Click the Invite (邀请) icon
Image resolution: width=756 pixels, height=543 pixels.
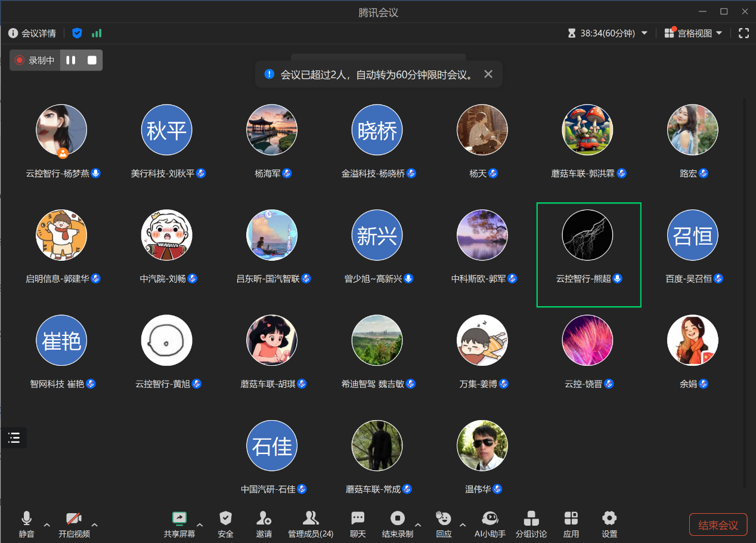coord(264,519)
